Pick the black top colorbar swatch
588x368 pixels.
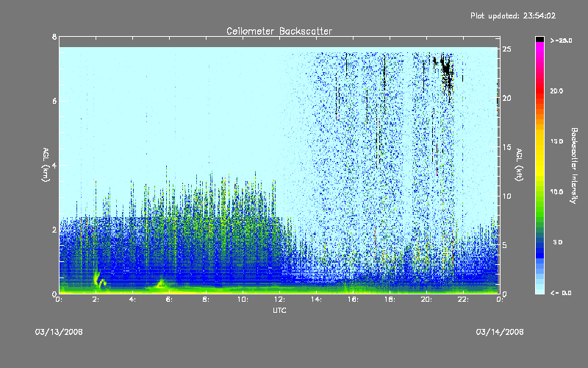coord(539,39)
